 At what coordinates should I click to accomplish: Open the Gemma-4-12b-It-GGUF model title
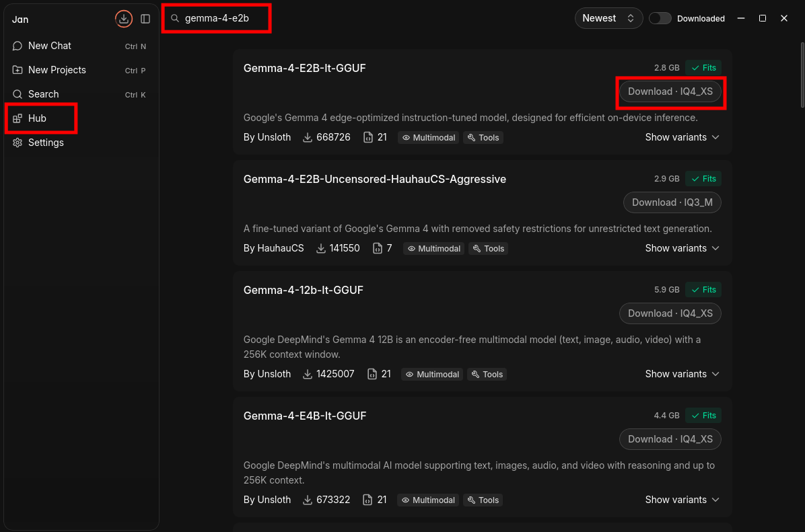[x=304, y=290]
